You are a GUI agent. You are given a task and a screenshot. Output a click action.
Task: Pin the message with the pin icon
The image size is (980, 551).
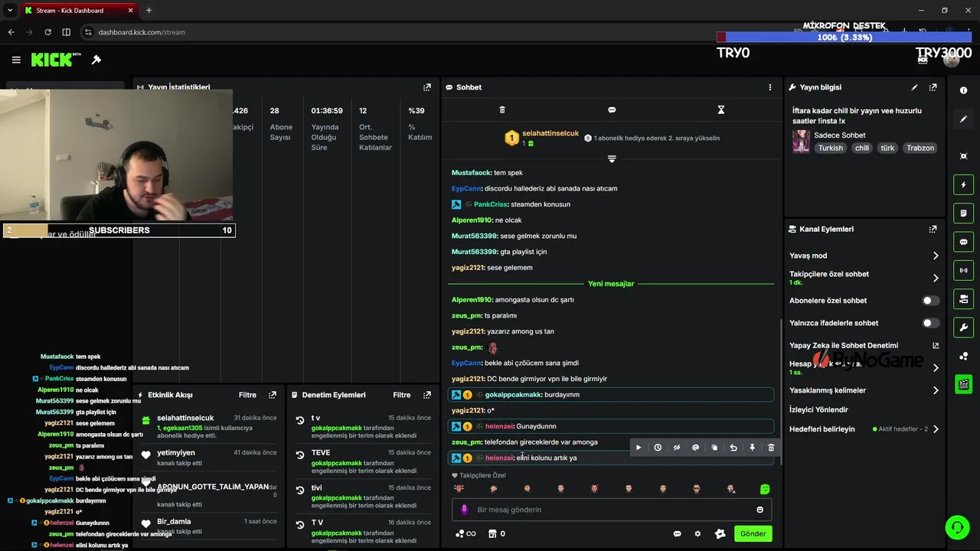coord(752,448)
